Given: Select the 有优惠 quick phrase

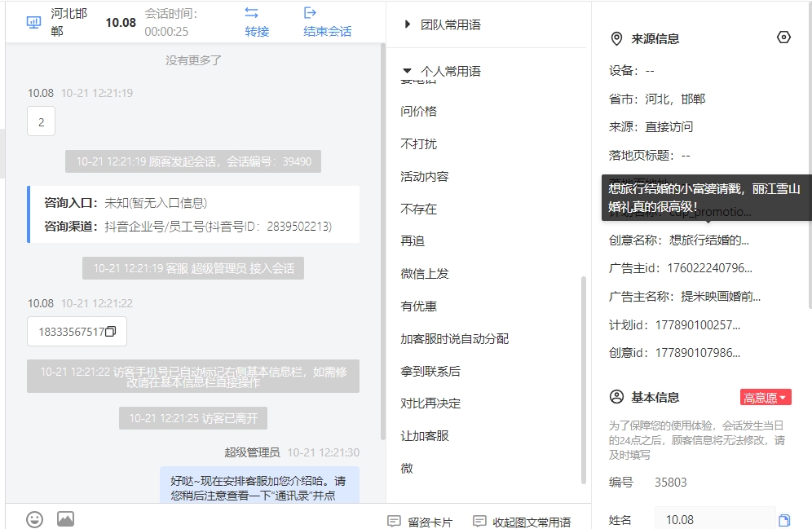Looking at the screenshot, I should [x=418, y=306].
